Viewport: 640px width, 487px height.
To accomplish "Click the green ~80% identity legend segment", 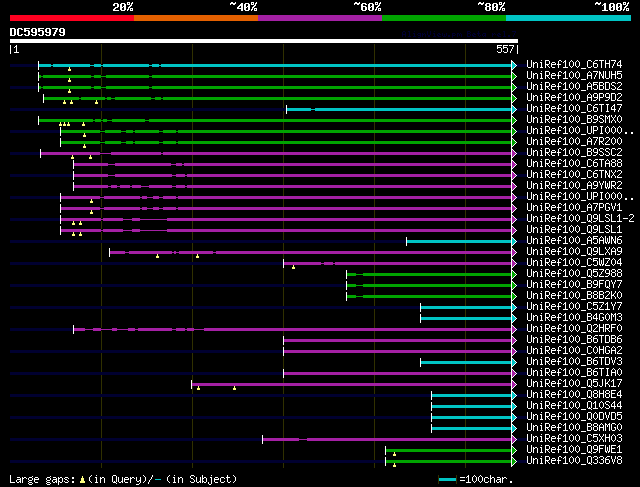I will pyautogui.click(x=444, y=18).
